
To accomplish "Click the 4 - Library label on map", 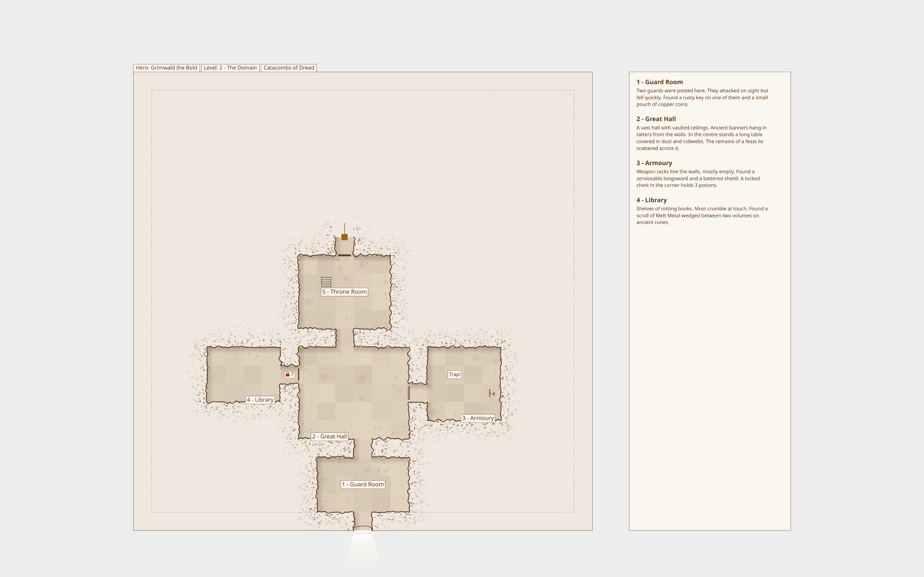I will 260,400.
